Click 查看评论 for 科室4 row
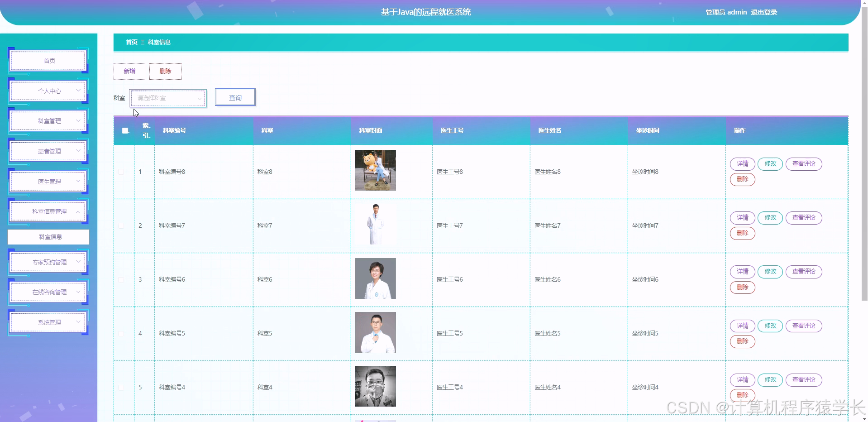The height and width of the screenshot is (422, 868). coord(804,380)
